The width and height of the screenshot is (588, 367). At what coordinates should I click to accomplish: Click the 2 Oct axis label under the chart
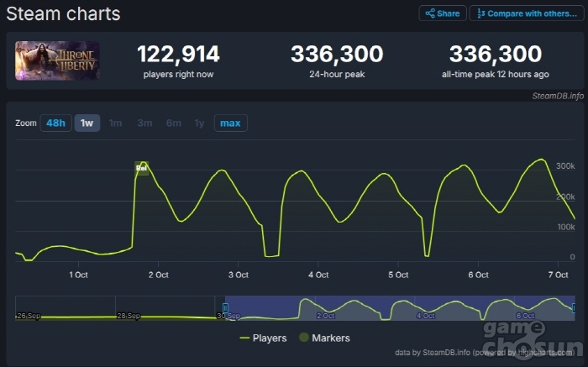(158, 275)
